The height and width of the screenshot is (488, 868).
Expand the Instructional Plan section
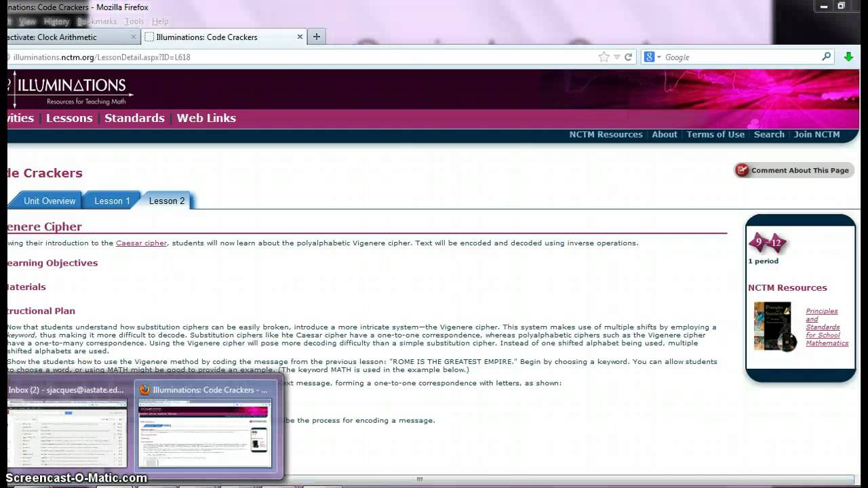point(41,311)
